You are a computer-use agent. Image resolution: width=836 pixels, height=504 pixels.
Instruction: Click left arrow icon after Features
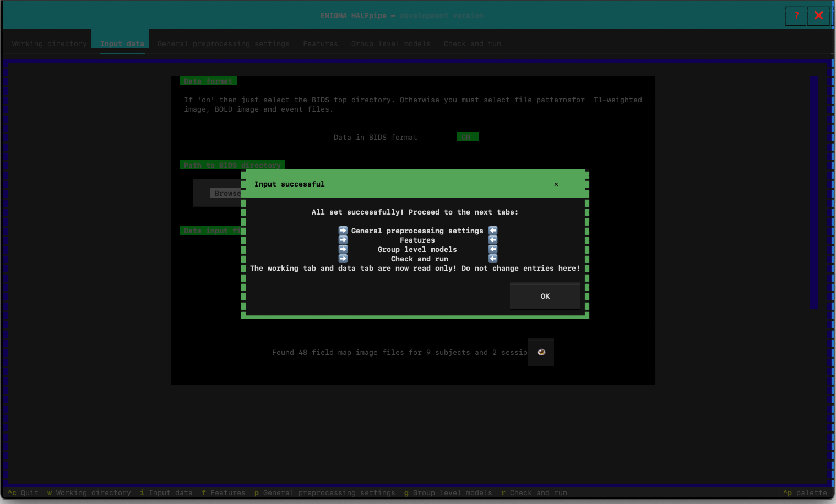coord(493,240)
